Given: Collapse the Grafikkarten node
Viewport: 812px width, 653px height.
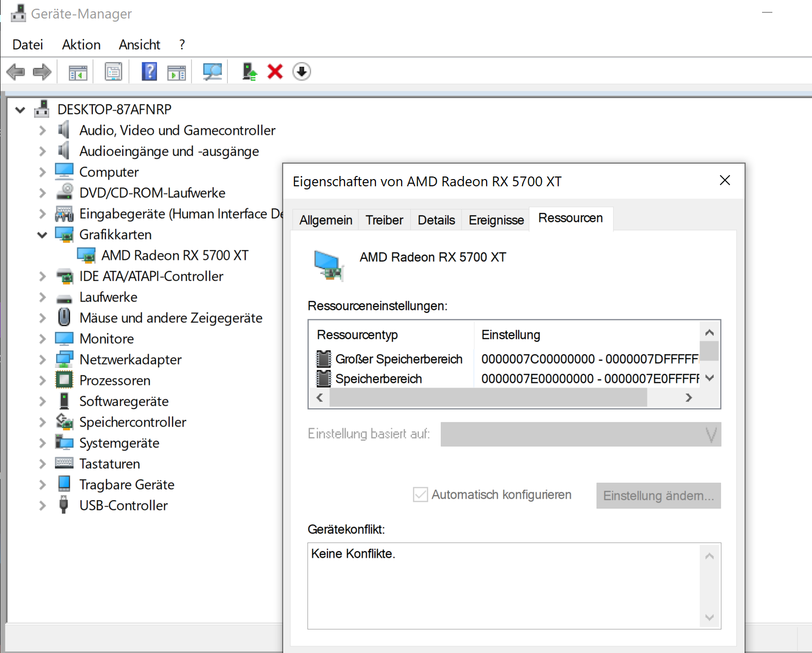Looking at the screenshot, I should (42, 235).
